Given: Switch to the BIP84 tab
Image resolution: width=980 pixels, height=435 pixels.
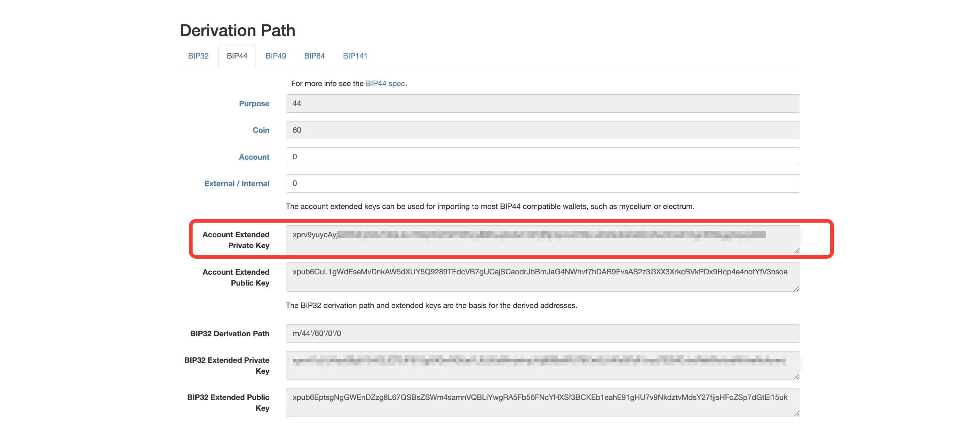Looking at the screenshot, I should (314, 56).
